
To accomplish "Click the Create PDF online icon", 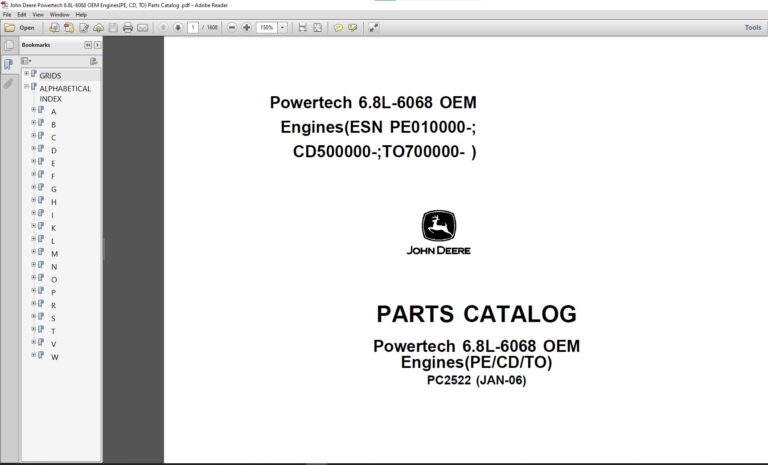I will 69,28.
